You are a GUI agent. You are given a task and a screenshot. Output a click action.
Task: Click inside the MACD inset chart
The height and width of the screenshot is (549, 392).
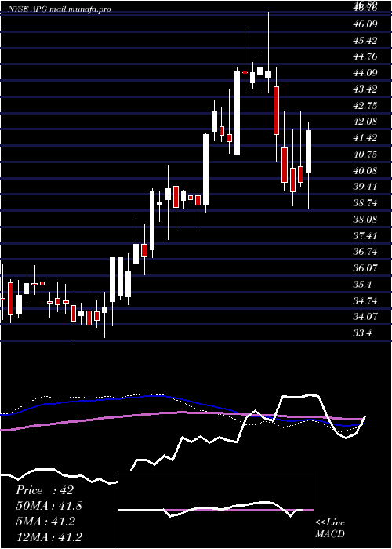pyautogui.click(x=216, y=510)
